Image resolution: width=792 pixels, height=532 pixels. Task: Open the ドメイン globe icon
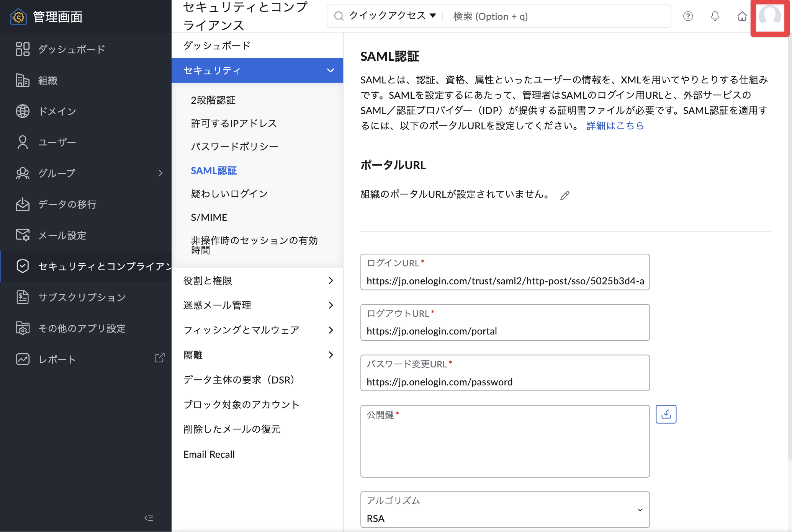[23, 111]
